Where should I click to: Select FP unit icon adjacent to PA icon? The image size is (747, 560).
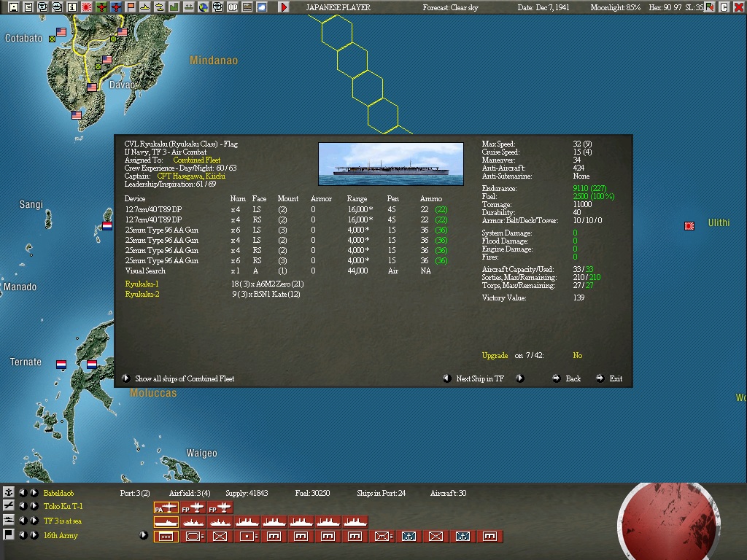click(193, 508)
